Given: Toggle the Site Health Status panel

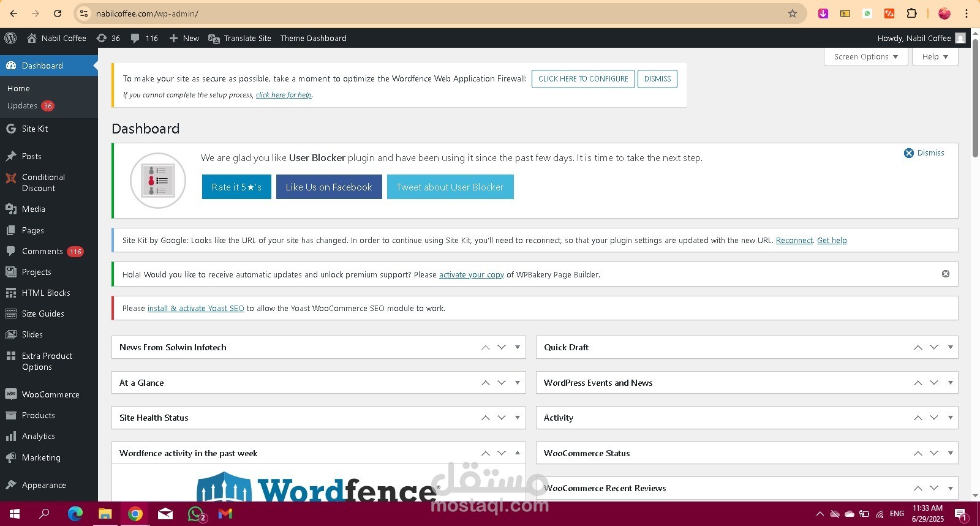Looking at the screenshot, I should tap(518, 418).
